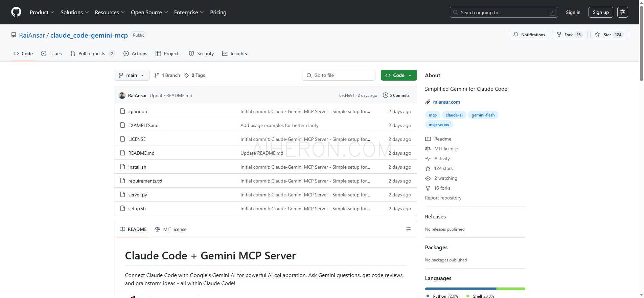Open the main branch selector dropdown
Image resolution: width=644 pixels, height=298 pixels.
click(x=132, y=75)
